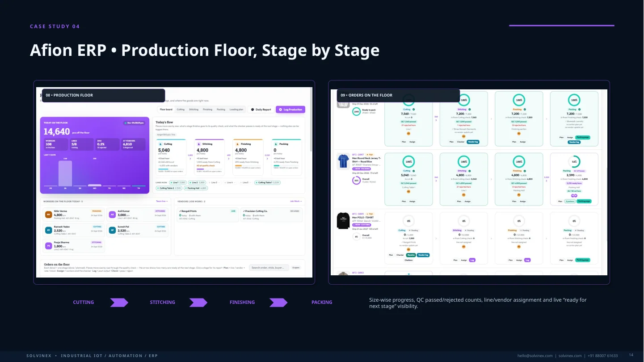This screenshot has width=644, height=362.
Task: Open the Floor board tab
Action: point(166,109)
